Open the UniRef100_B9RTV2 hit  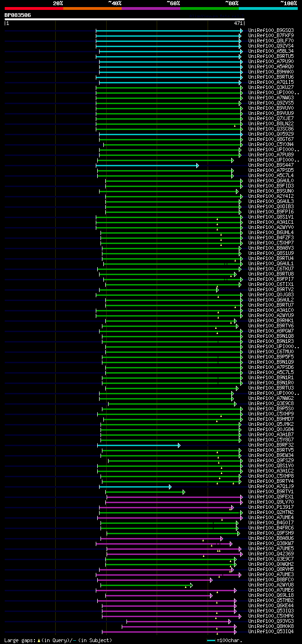coord(271,290)
